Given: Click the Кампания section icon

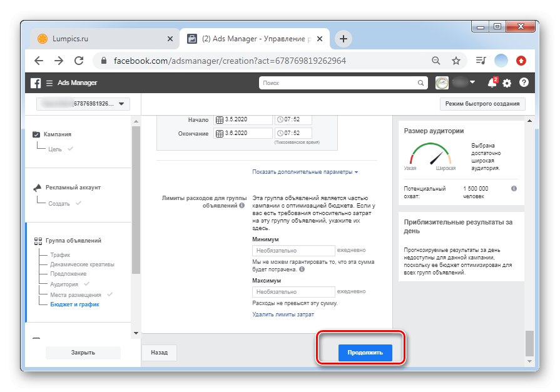Looking at the screenshot, I should pos(36,134).
